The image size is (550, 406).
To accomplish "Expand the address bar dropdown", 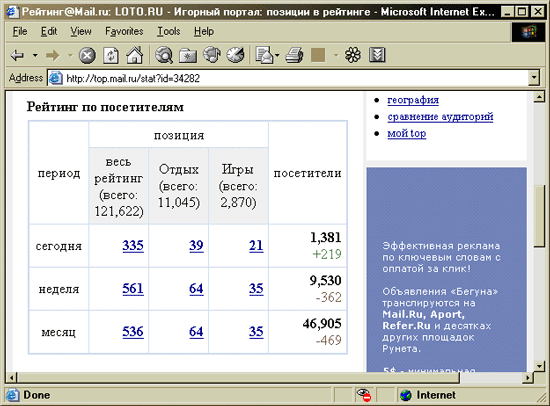I will click(534, 78).
